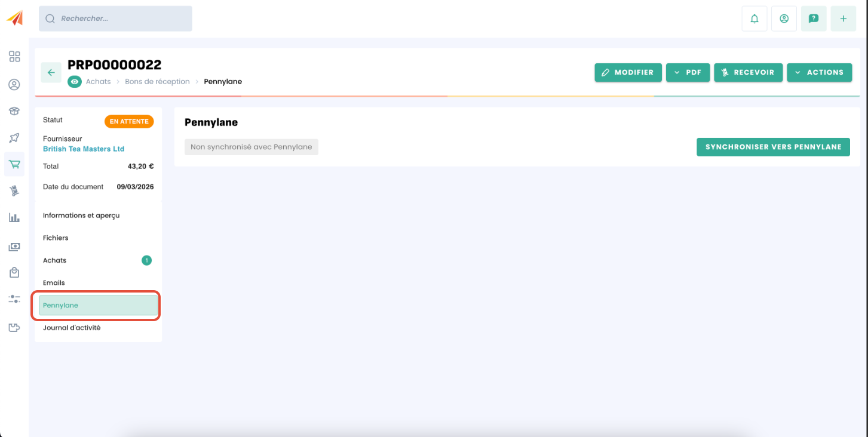Image resolution: width=868 pixels, height=437 pixels.
Task: Open the notifications bell
Action: point(754,19)
